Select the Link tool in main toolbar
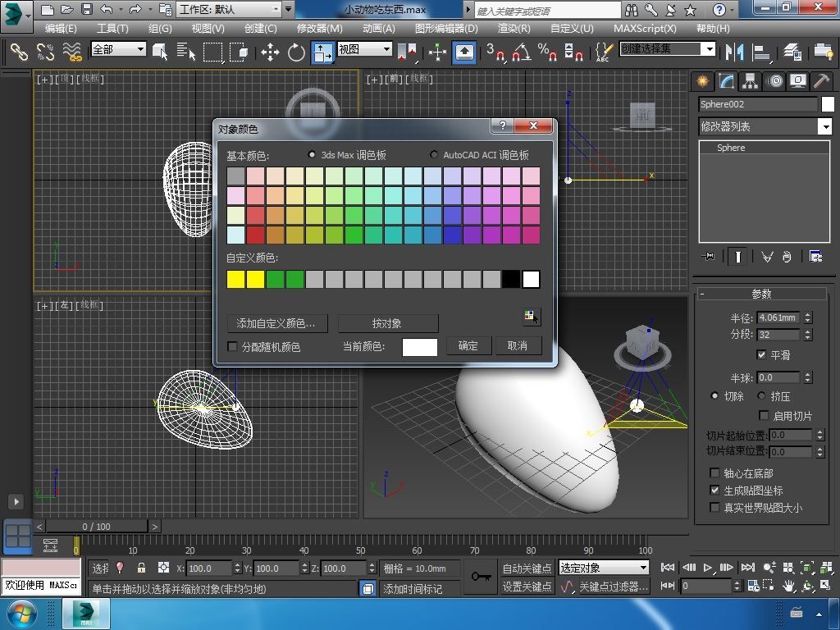 click(x=19, y=52)
